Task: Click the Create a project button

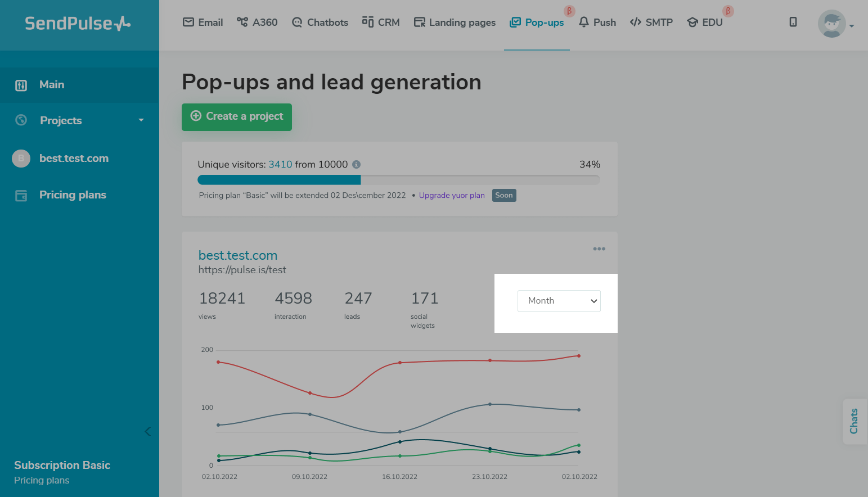Action: point(237,117)
